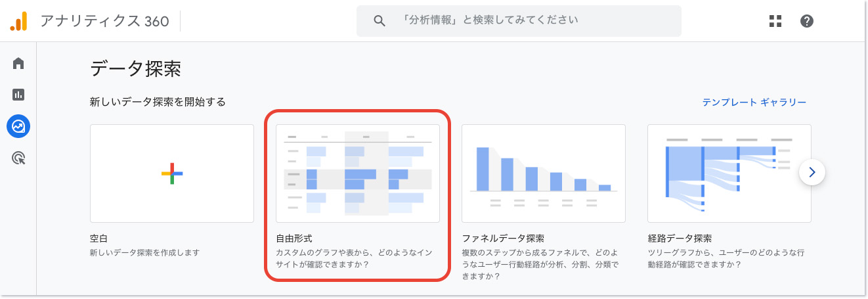
Task: Click the 経路データ探索 title text
Action: tap(680, 239)
